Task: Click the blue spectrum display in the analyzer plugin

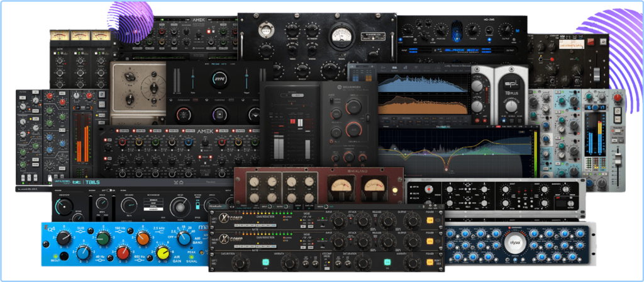Action: (x=423, y=82)
